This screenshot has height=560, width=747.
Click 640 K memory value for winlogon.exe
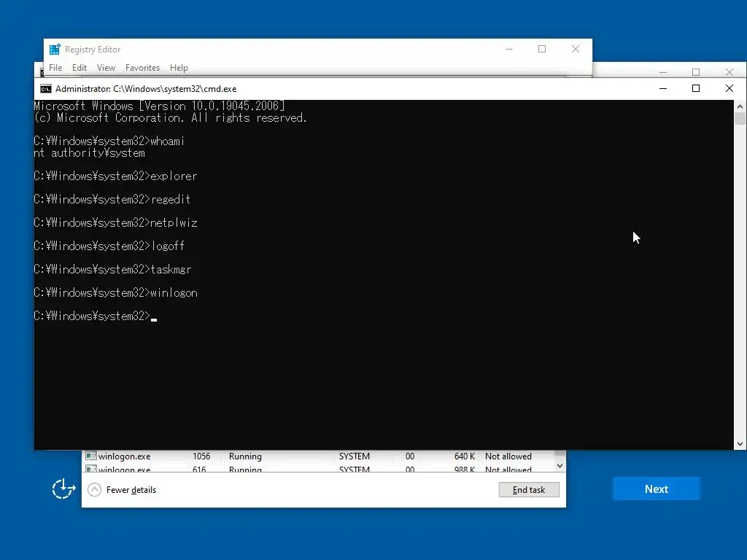[465, 456]
